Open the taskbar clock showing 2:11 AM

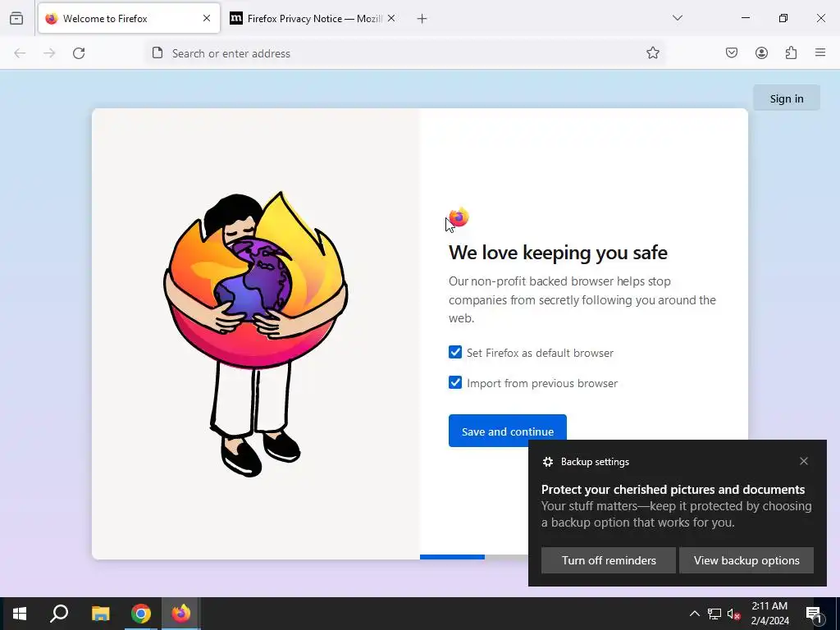(769, 614)
